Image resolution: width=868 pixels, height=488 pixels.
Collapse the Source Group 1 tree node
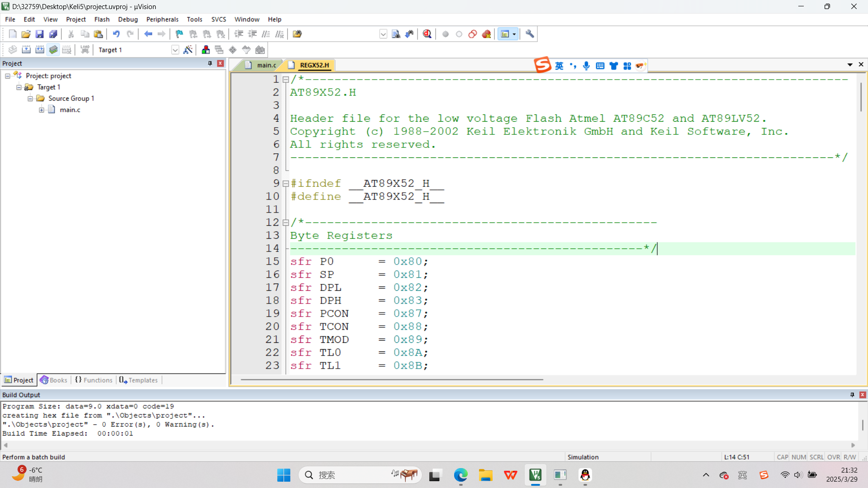(30, 99)
